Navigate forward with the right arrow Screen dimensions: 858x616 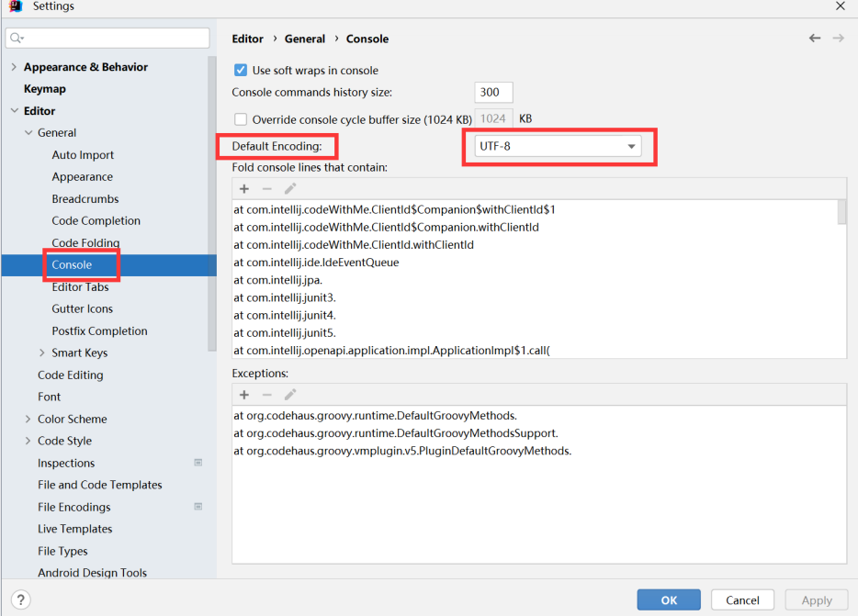[x=839, y=39]
